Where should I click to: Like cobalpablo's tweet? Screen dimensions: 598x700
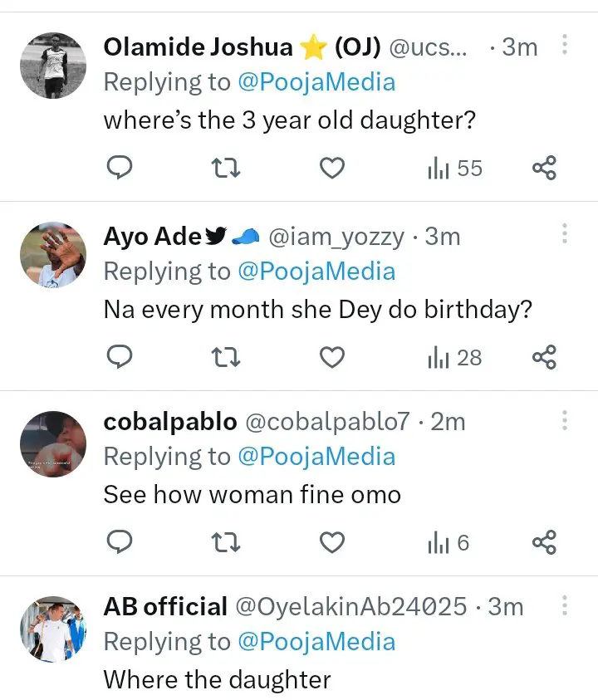332,543
